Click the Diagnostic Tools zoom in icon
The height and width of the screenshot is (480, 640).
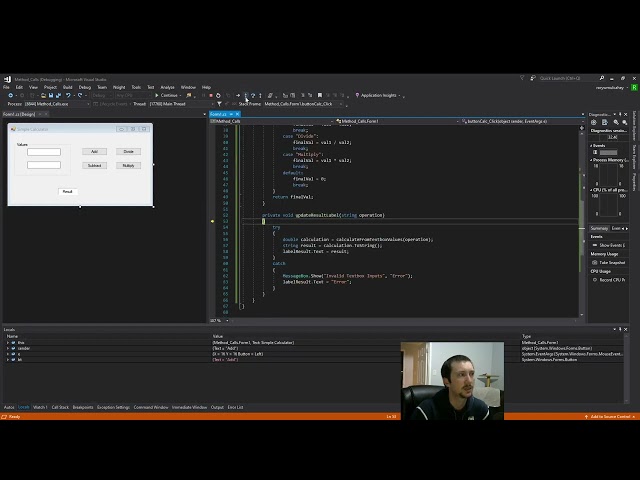click(x=616, y=122)
